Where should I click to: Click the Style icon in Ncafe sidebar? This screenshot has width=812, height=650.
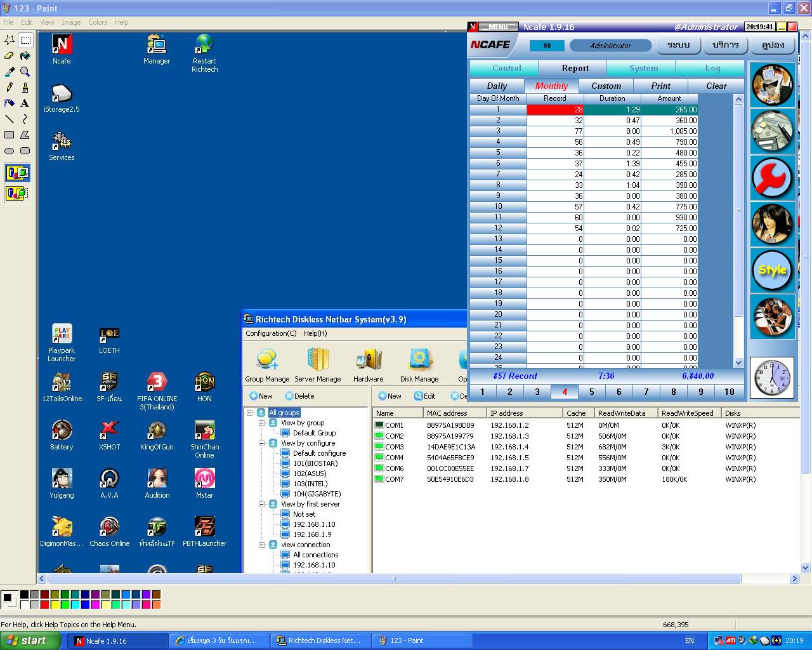pos(773,270)
